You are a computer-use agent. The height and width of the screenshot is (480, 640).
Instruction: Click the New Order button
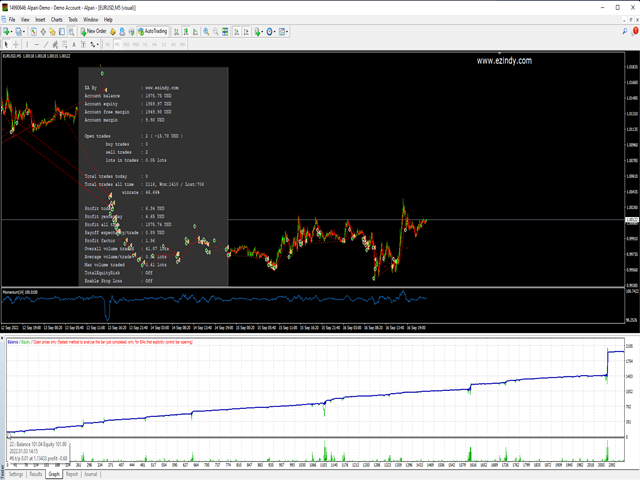point(93,31)
